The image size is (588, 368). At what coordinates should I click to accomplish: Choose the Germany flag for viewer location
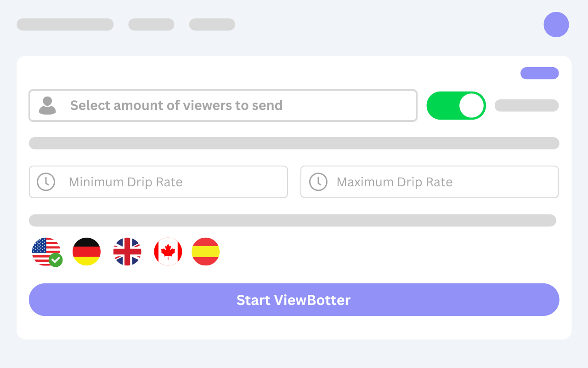(x=86, y=252)
